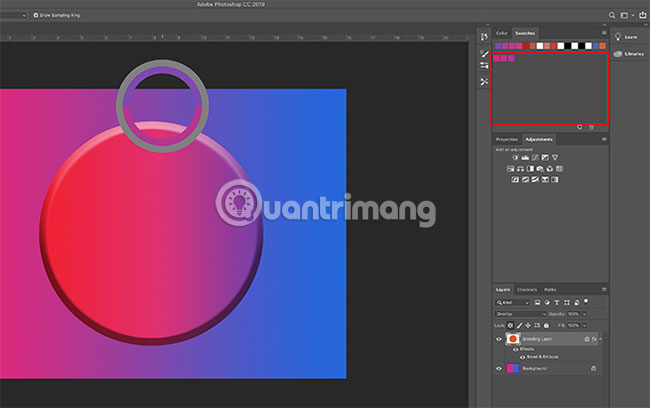Open the Overlay blend mode dropdown
This screenshot has height=408, width=650.
(521, 314)
